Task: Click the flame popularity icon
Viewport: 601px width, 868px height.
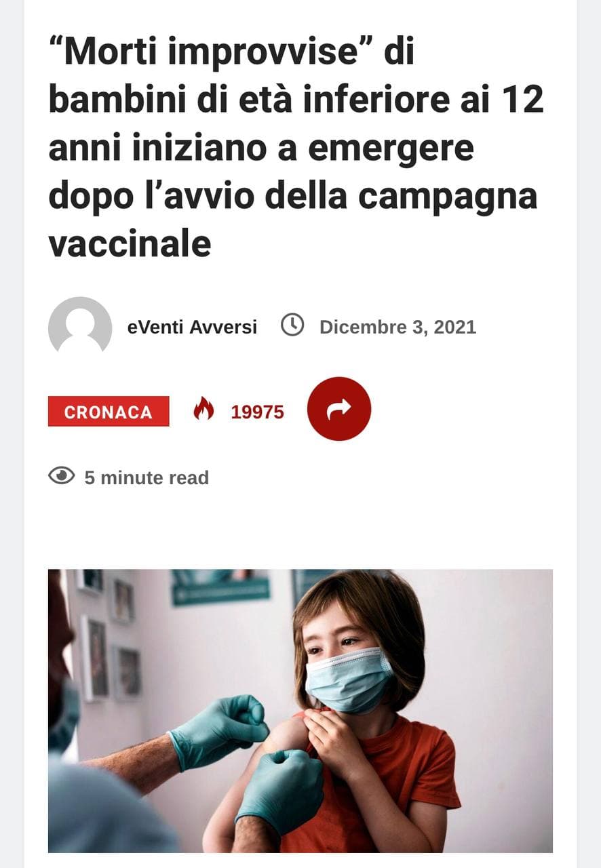Action: pyautogui.click(x=203, y=409)
